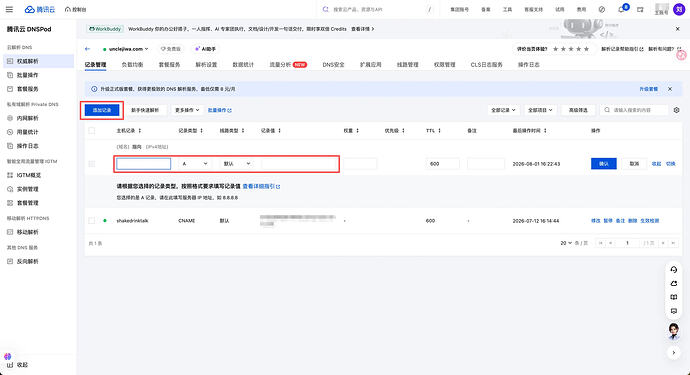The width and height of the screenshot is (690, 375).
Task: Click the circle-slash icon in top bar
Action: pyautogui.click(x=602, y=9)
